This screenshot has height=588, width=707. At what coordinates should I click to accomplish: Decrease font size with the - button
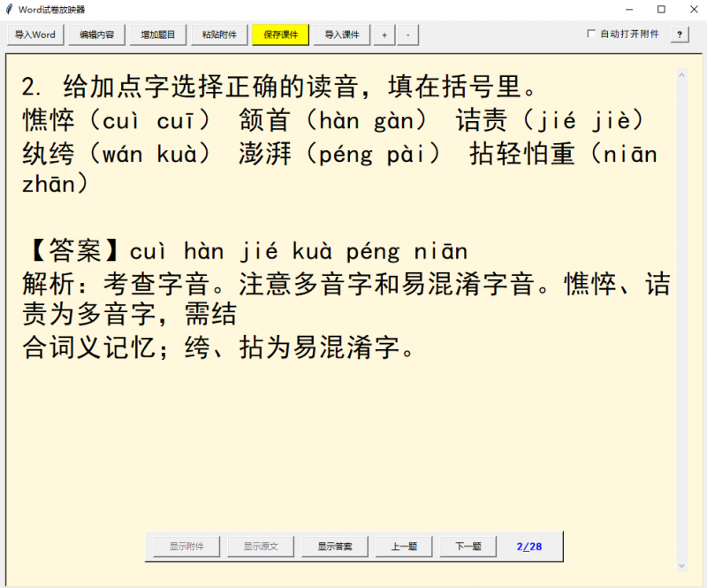pos(408,34)
